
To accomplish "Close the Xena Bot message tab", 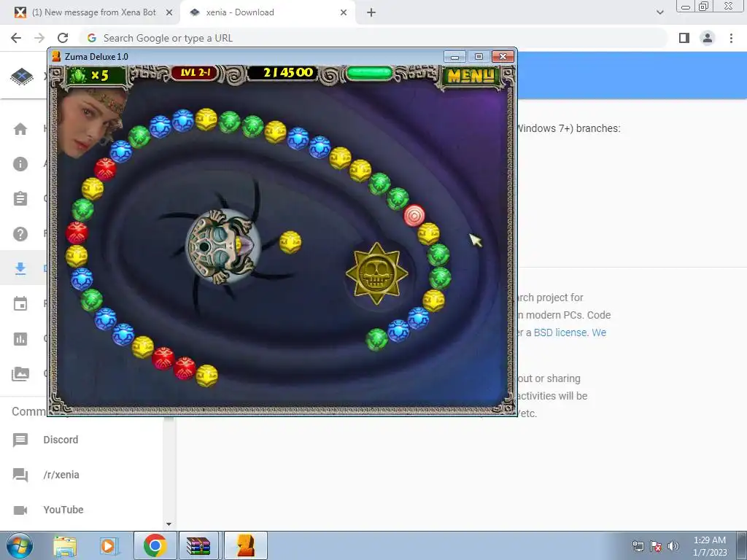I will [169, 12].
